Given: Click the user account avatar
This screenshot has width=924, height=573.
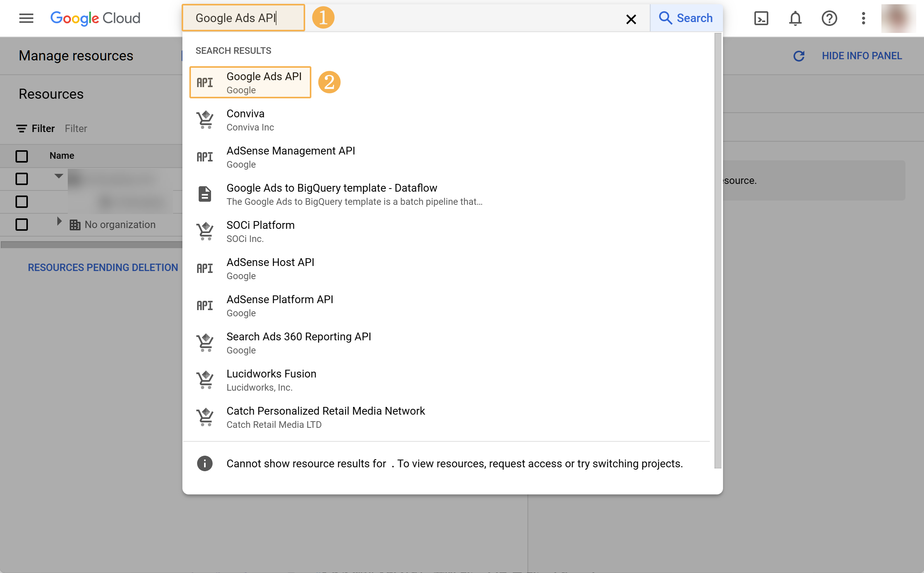Looking at the screenshot, I should pos(898,18).
